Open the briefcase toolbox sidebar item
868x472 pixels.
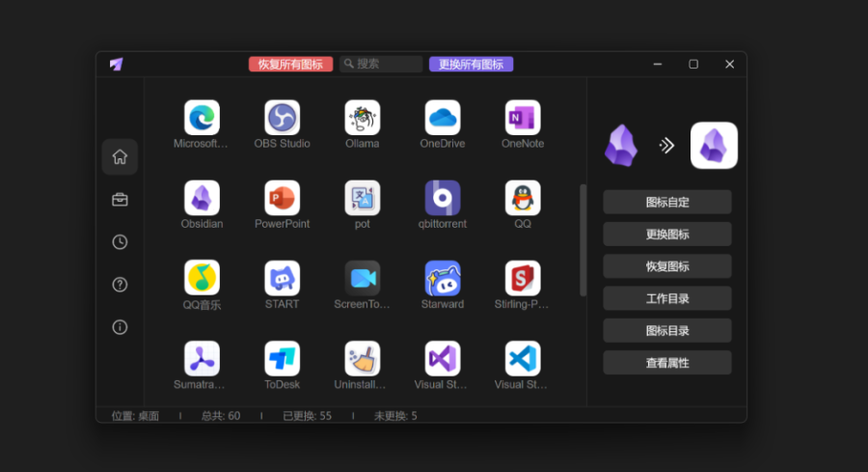[x=120, y=200]
